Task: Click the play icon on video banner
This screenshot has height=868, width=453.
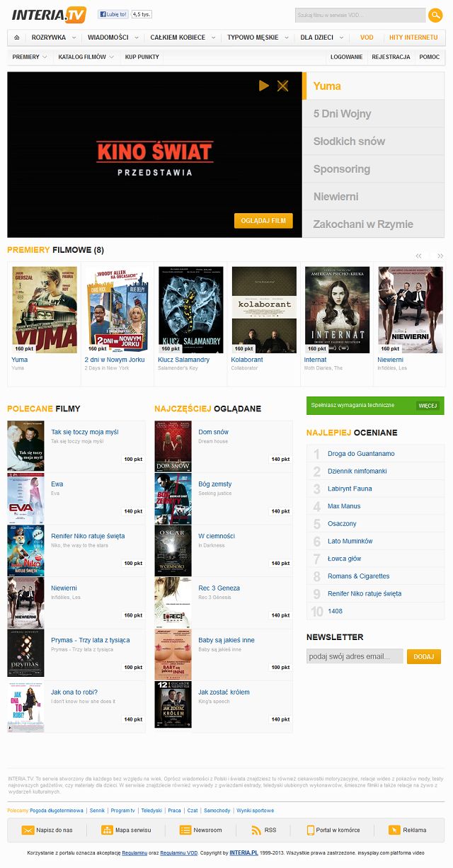Action: pyautogui.click(x=264, y=86)
